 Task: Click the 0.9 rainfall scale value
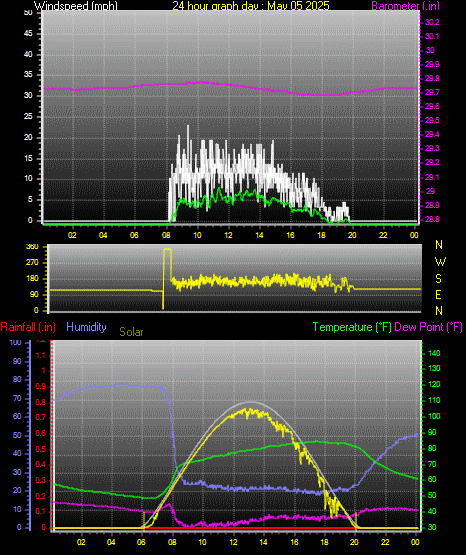(41, 386)
